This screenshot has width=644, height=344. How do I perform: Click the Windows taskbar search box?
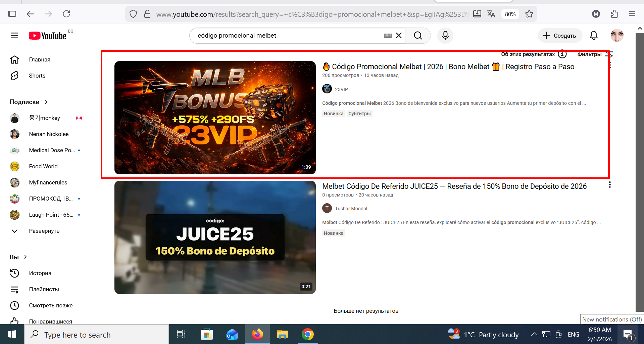tap(97, 334)
